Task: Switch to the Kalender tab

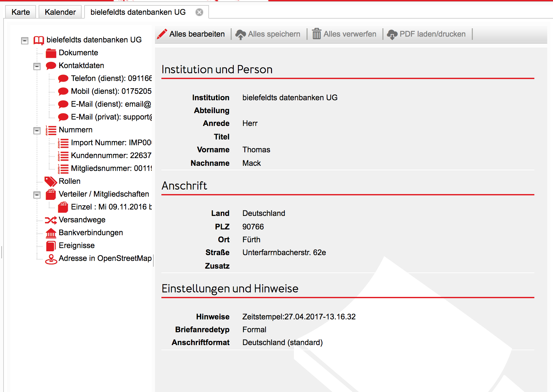Action: point(60,12)
